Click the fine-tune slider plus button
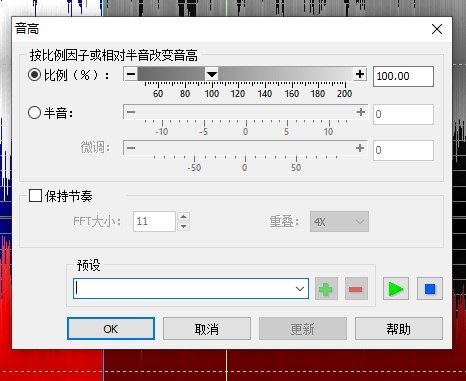Image resolution: width=466 pixels, height=381 pixels. [x=360, y=148]
